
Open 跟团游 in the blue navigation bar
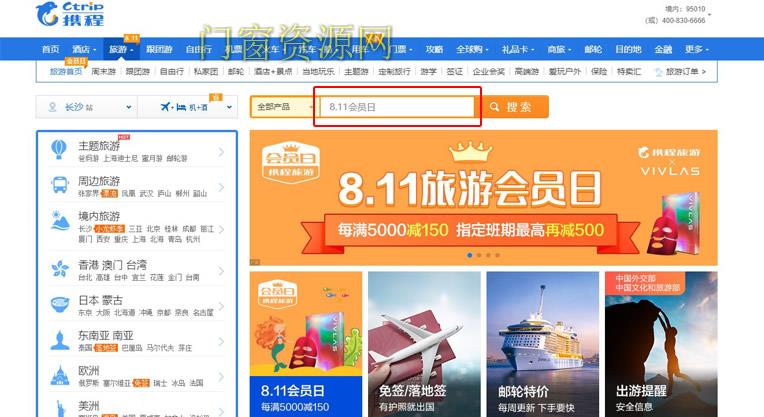[x=159, y=49]
